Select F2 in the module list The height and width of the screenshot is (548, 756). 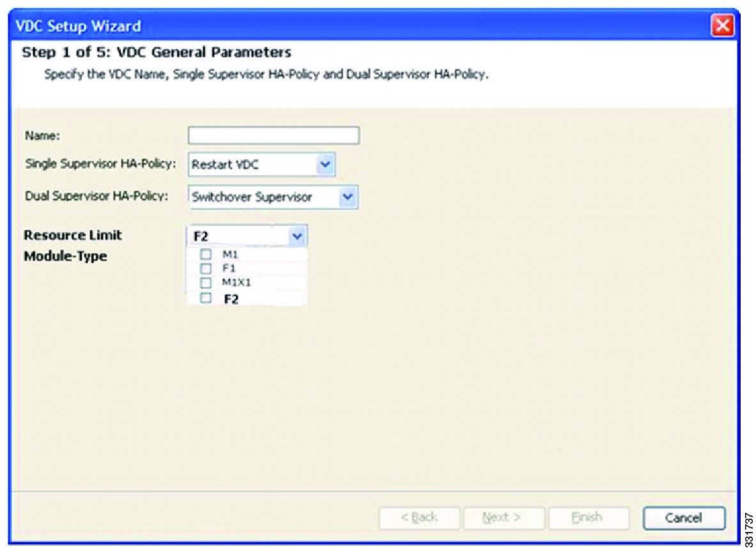click(x=231, y=299)
